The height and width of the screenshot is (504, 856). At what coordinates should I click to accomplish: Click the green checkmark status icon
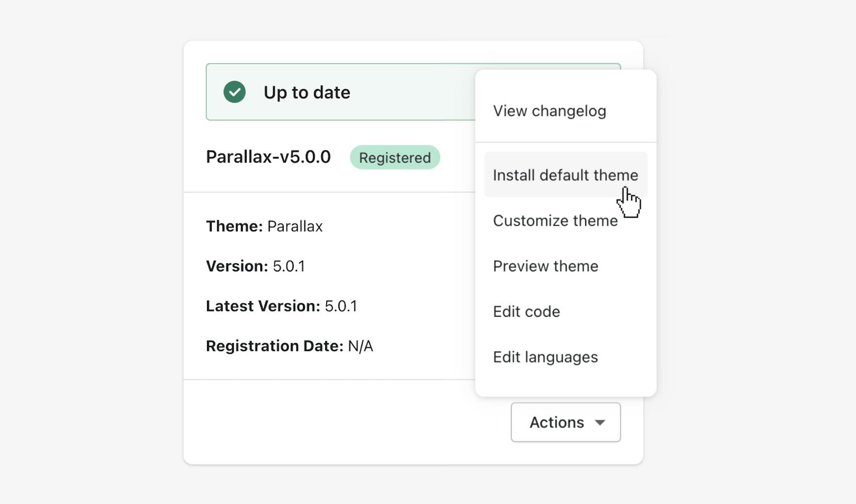coord(235,92)
